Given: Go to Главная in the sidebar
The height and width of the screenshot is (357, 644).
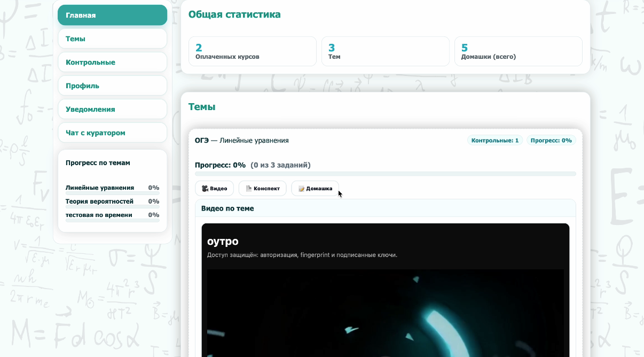Looking at the screenshot, I should click(112, 15).
